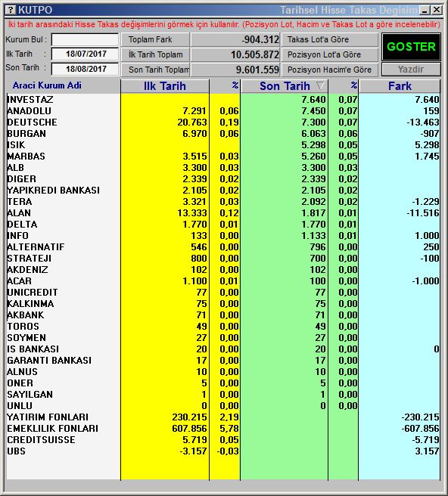Select the YAPIKREDI BANKASI row
Viewport: 448px width, 496px height.
223,191
